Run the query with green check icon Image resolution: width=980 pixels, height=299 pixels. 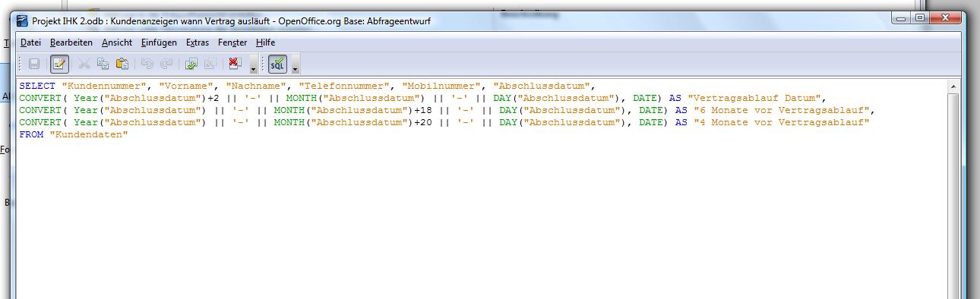(191, 65)
